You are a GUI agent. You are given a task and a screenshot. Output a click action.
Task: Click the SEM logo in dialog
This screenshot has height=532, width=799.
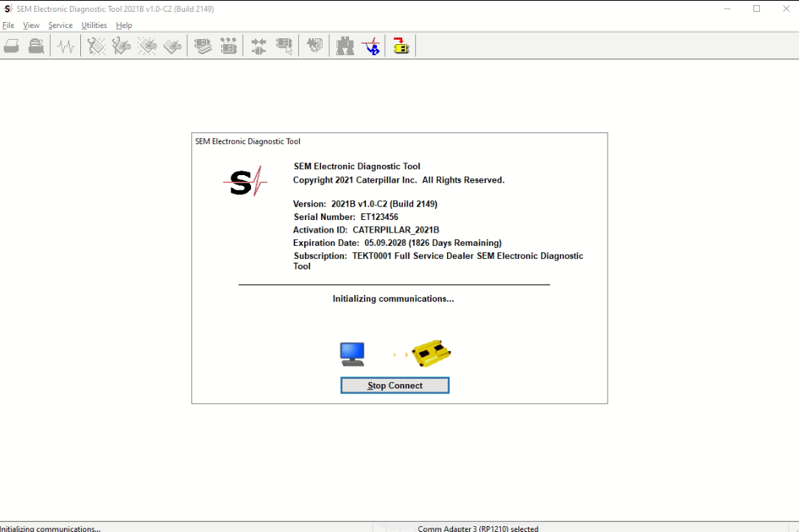(x=245, y=181)
